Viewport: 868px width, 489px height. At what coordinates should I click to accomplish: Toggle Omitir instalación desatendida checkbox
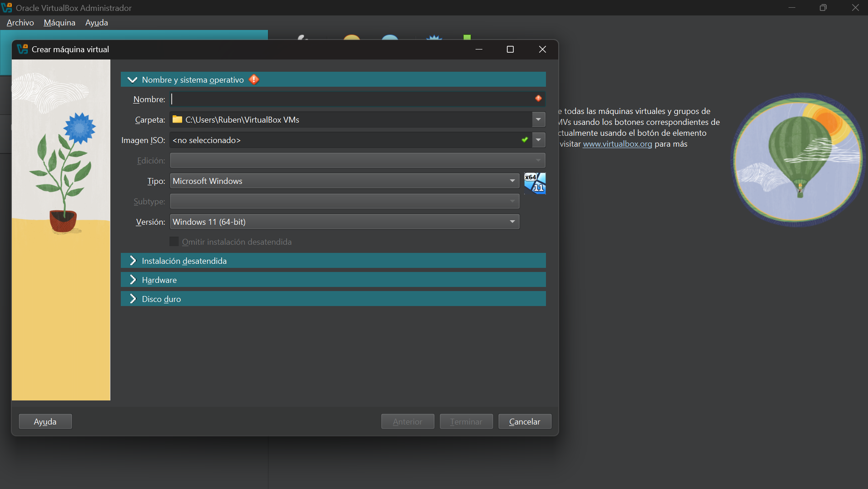pos(174,242)
